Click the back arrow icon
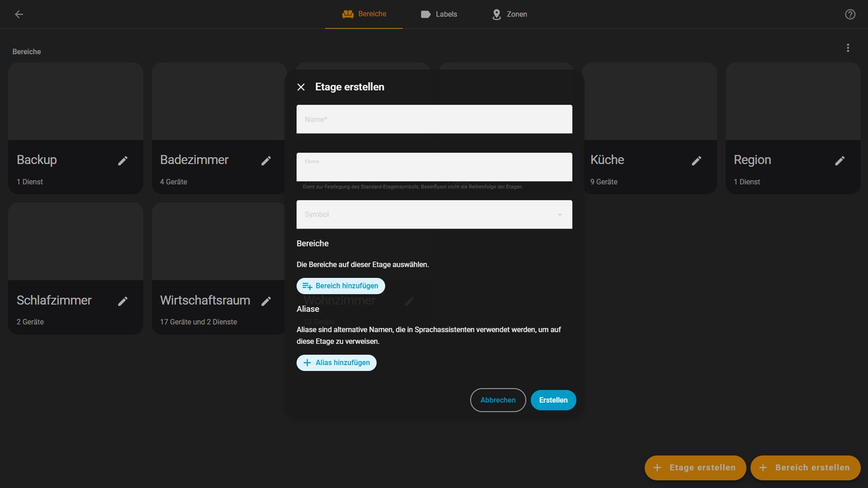Viewport: 868px width, 488px height. (19, 15)
